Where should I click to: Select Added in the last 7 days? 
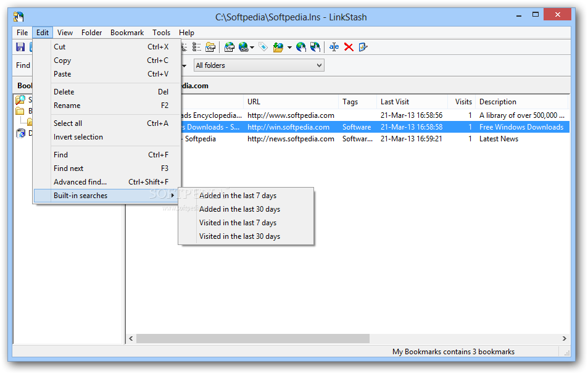[246, 196]
